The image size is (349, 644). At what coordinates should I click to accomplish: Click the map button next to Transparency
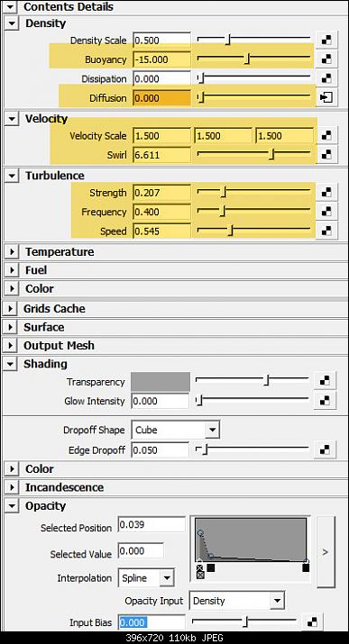(x=325, y=381)
